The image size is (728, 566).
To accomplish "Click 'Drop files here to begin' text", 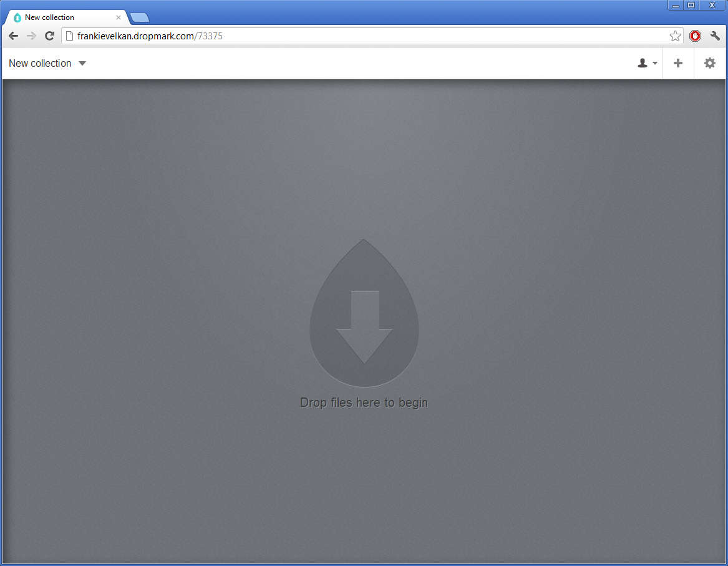I will click(x=364, y=402).
